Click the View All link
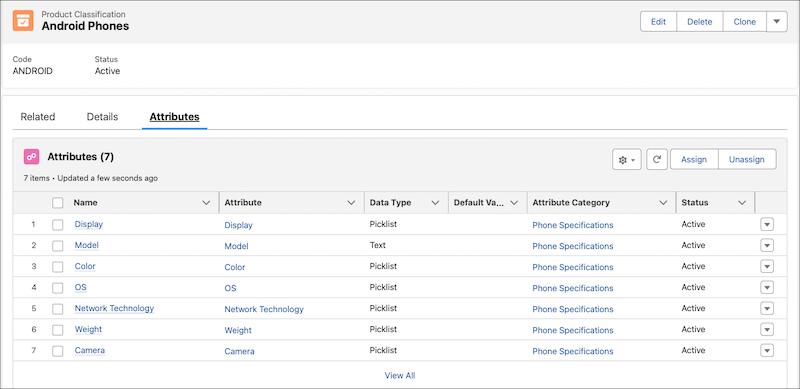Image resolution: width=800 pixels, height=389 pixels. (x=400, y=376)
